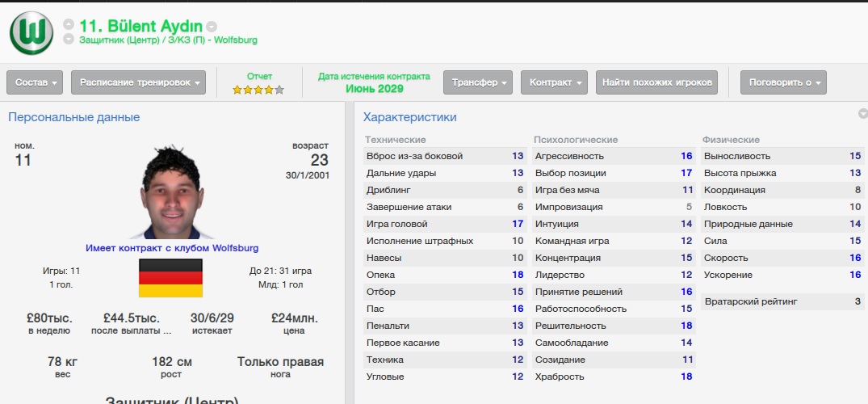Open the Поговорить о dropdown

(784, 82)
